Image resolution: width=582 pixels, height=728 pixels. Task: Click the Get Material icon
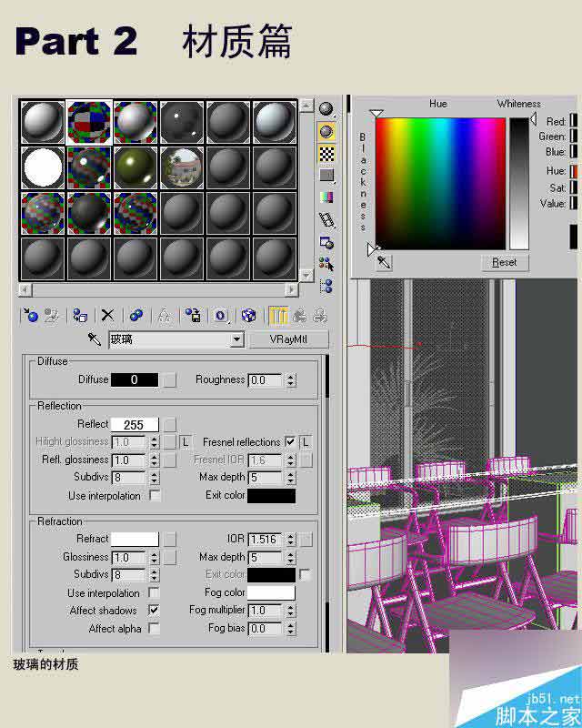pos(31,316)
